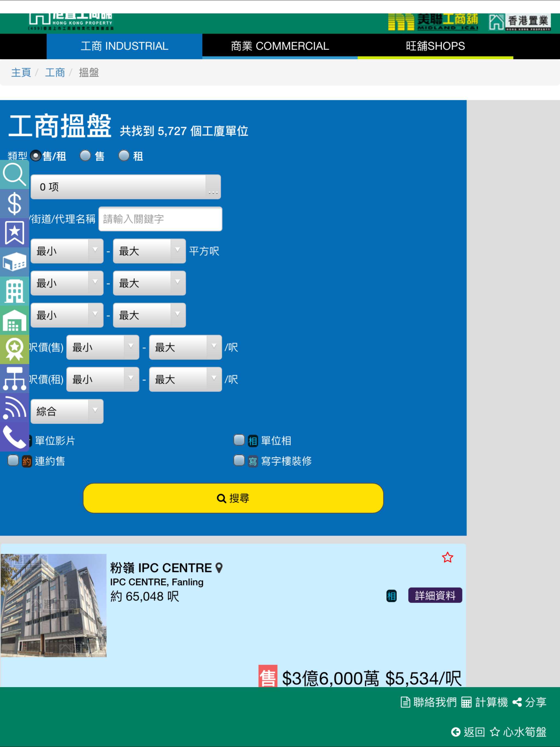
Task: Click the 相 photo badge on IPC CENTRE listing
Action: (x=391, y=596)
